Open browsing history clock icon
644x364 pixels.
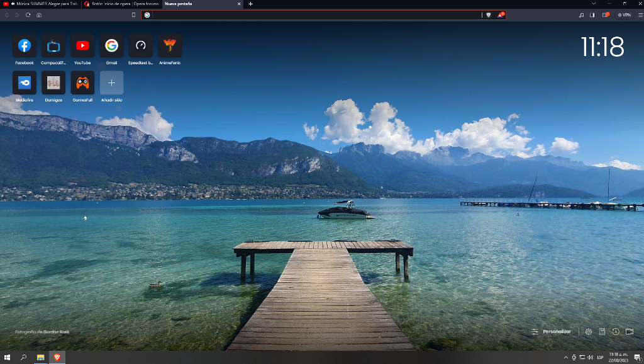(x=616, y=331)
